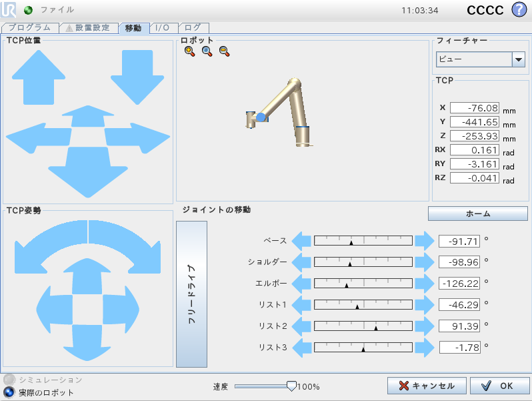Decrease ショルダー joint with left arrow
This screenshot has width=532, height=401.
pos(301,262)
